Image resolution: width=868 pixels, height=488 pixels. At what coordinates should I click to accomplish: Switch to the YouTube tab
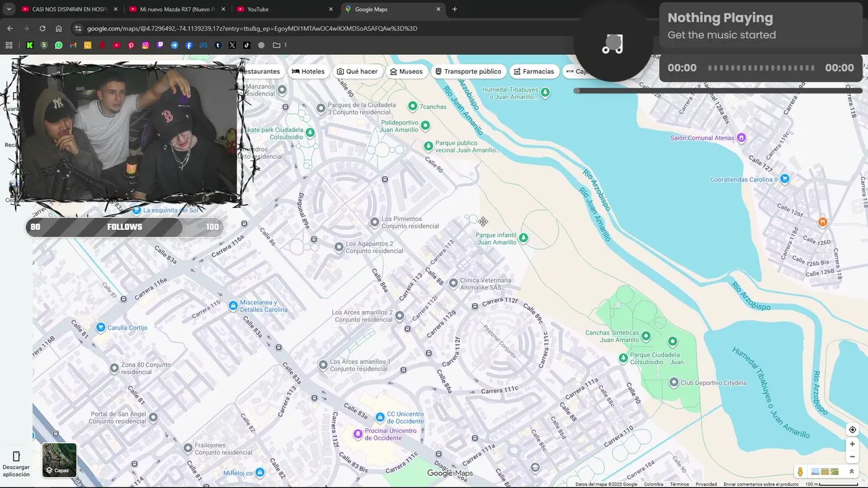(x=285, y=9)
